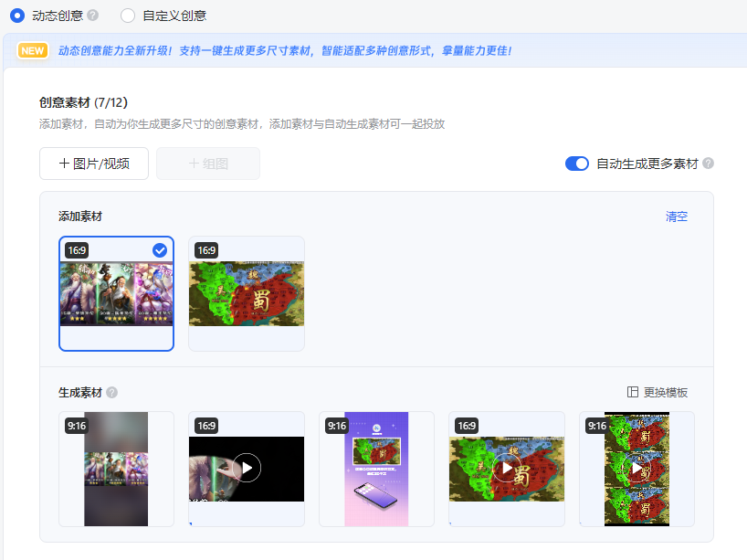Select the first 9:16 generated material thumbnail

(116, 469)
